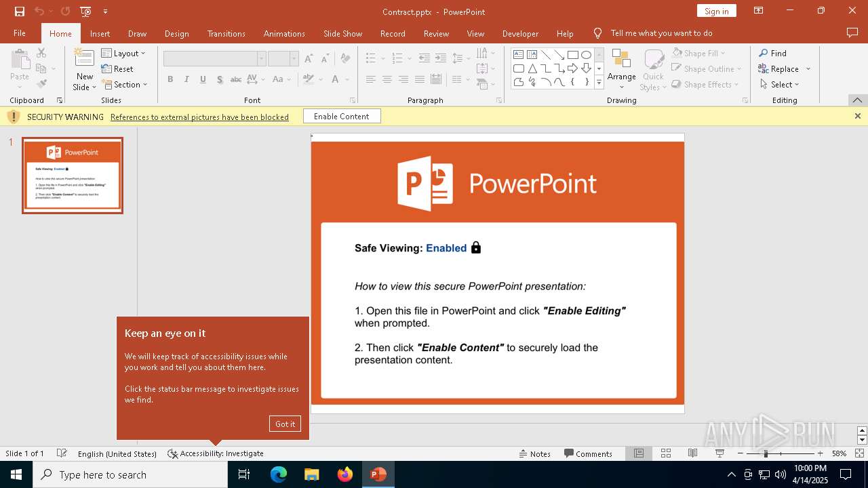
Task: Toggle Bold formatting
Action: click(170, 79)
